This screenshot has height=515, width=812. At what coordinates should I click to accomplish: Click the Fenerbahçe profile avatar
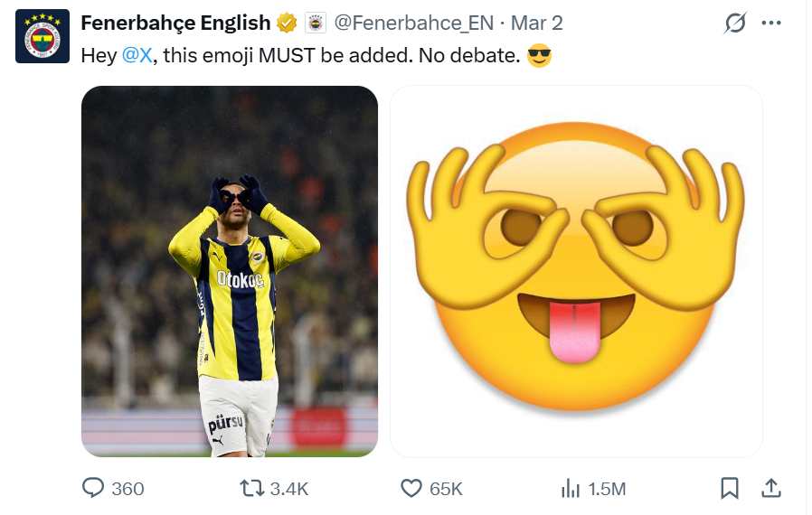pos(42,36)
